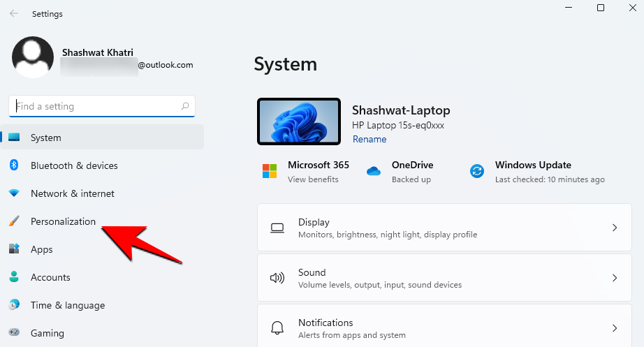This screenshot has height=347, width=644.
Task: Click the Gaming controller icon
Action: [14, 333]
